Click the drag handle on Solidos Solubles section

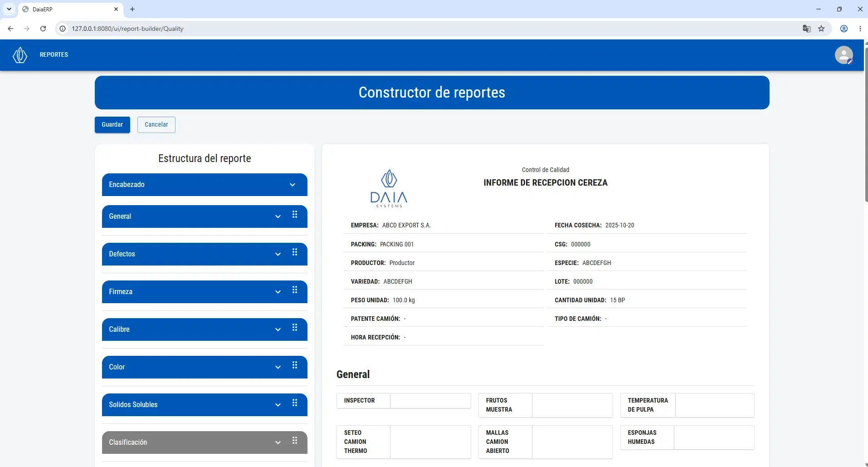(x=295, y=403)
